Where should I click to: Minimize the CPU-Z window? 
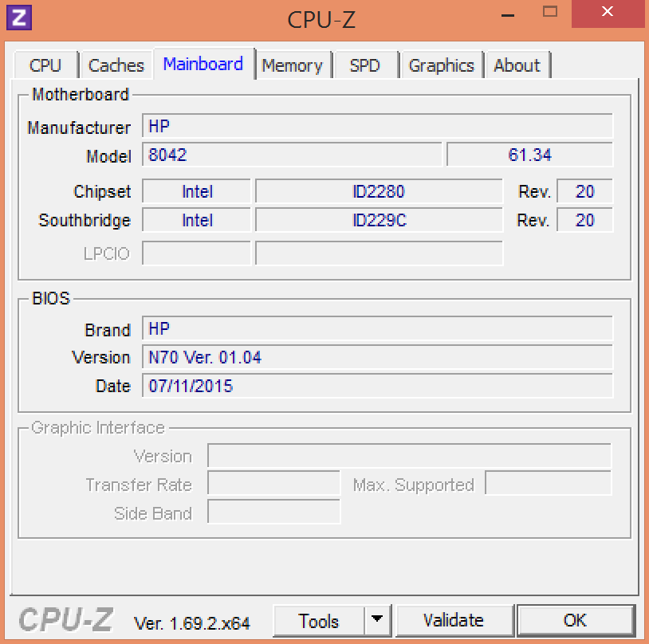click(508, 14)
